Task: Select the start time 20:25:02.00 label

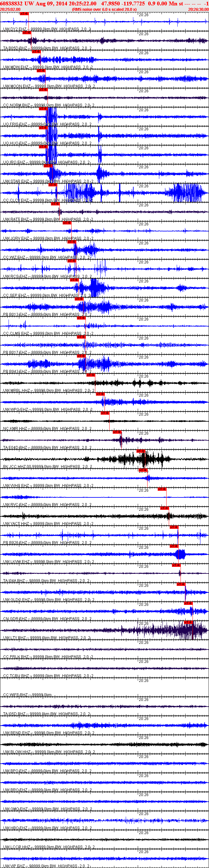Action: [10, 10]
